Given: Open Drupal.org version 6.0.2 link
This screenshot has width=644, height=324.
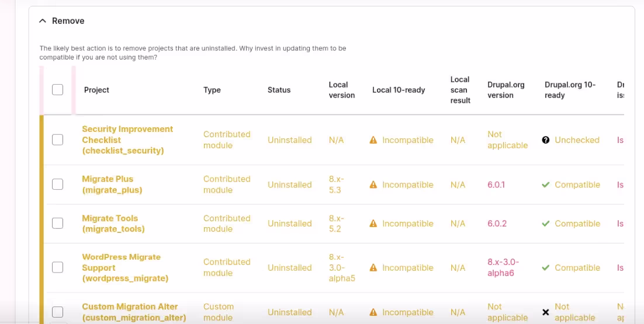Looking at the screenshot, I should pyautogui.click(x=497, y=224).
